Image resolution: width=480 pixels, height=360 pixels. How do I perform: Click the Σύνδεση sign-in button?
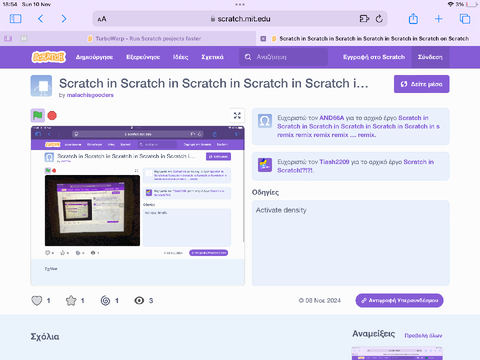(430, 57)
